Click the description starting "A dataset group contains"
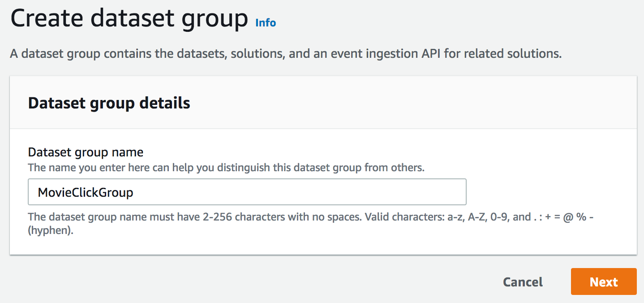 [x=285, y=54]
